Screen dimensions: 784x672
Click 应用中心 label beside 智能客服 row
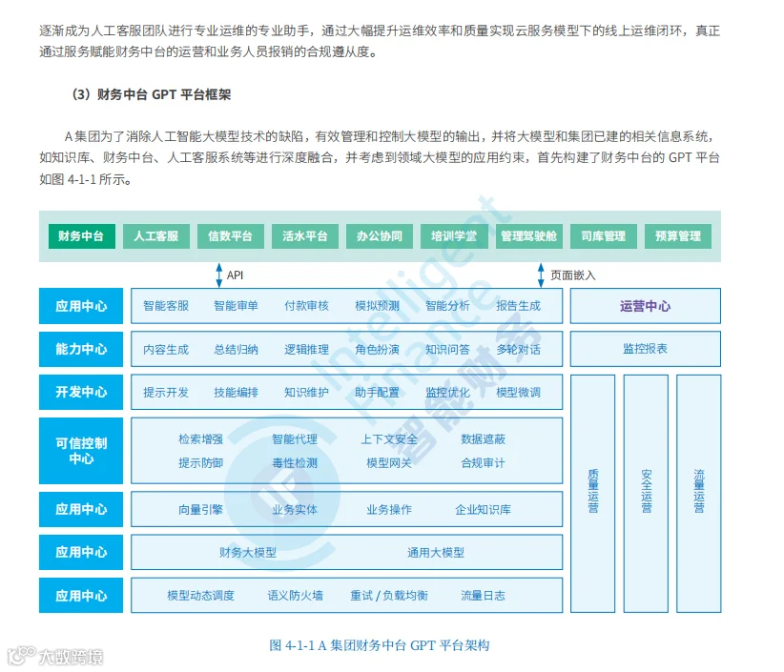[x=81, y=306]
